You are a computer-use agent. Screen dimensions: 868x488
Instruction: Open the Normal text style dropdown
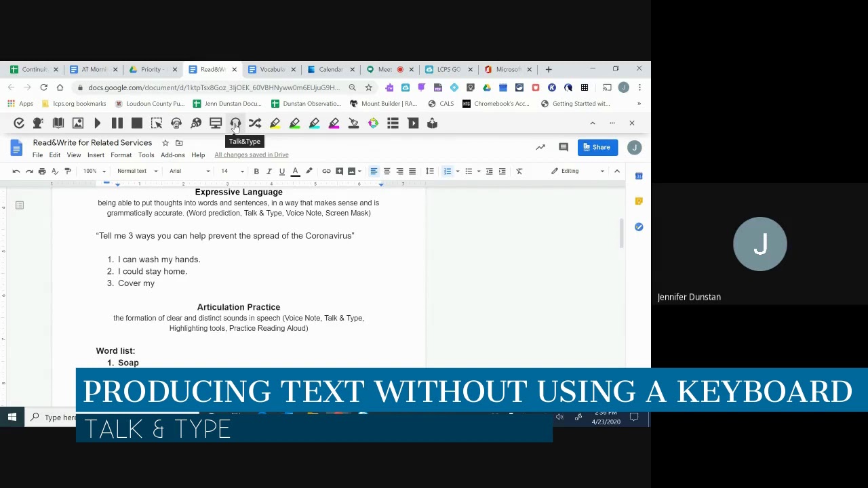coord(137,171)
